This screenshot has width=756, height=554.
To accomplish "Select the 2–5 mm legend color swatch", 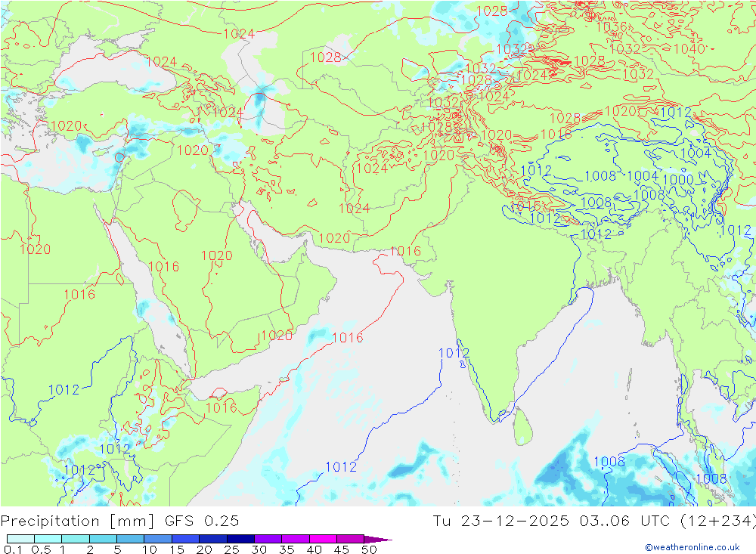I will [103, 539].
